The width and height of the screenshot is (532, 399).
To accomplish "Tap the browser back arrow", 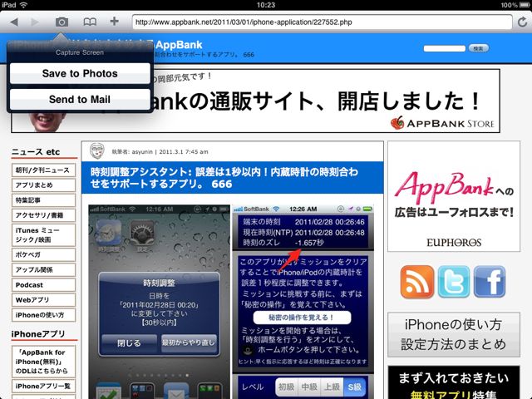I will pyautogui.click(x=14, y=22).
